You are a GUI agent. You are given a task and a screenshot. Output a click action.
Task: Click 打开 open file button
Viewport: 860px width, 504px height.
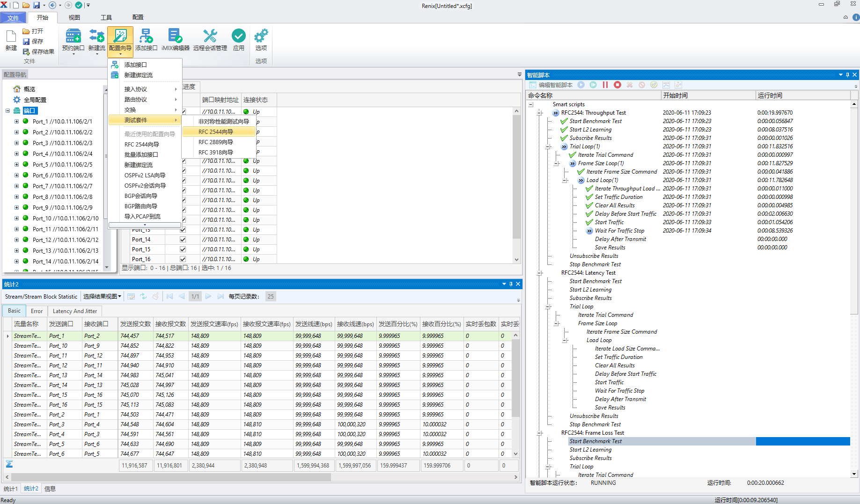tap(33, 31)
